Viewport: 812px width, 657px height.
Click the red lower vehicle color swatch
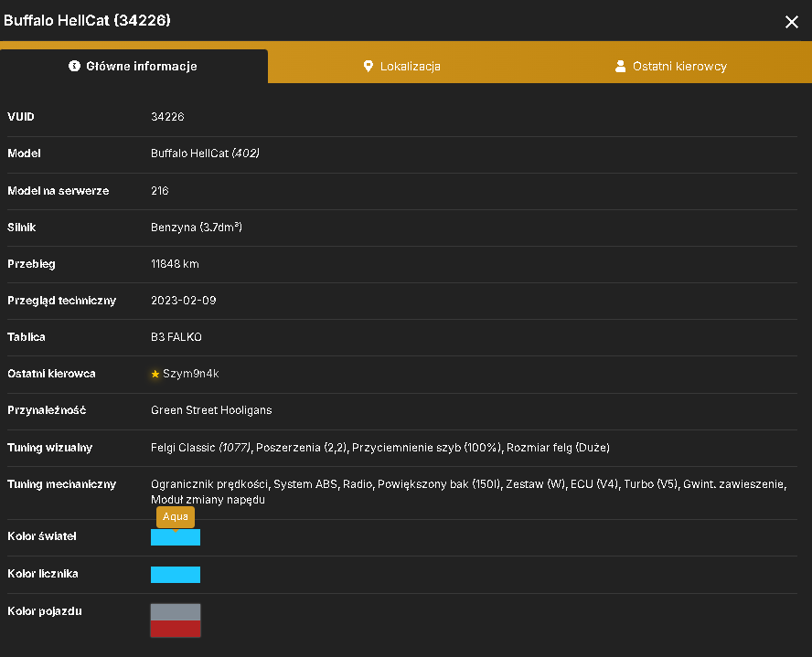click(x=176, y=629)
